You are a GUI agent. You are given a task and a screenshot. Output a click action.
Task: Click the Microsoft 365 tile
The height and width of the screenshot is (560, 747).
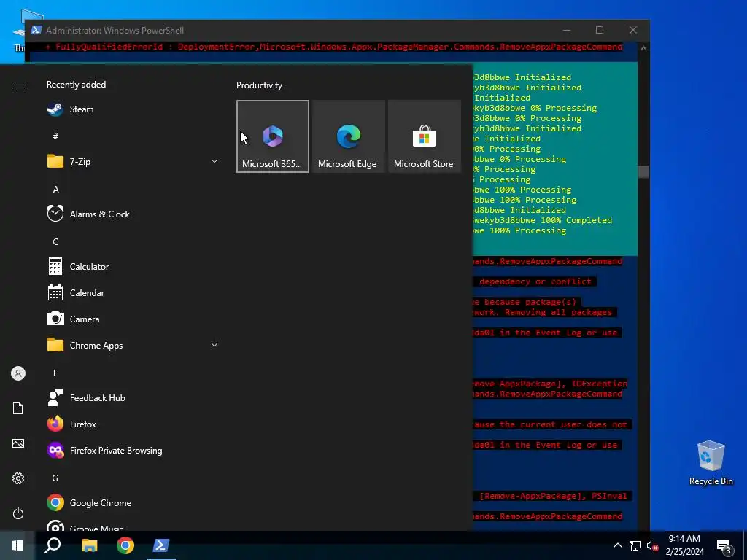click(x=273, y=136)
